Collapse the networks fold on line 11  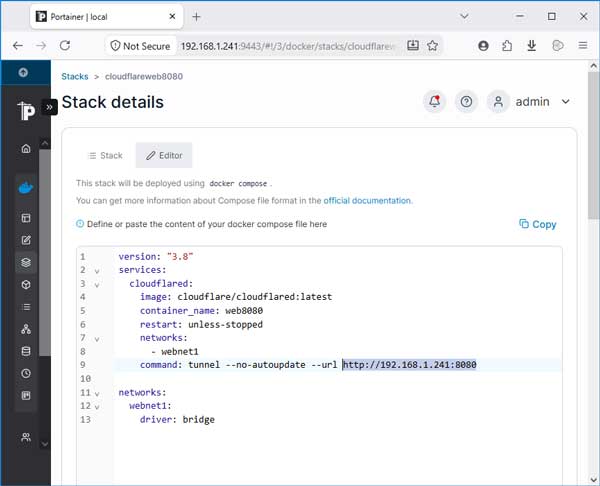tap(97, 393)
